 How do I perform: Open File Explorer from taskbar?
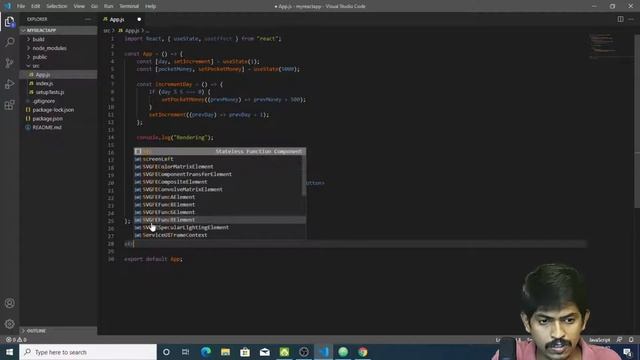225,352
